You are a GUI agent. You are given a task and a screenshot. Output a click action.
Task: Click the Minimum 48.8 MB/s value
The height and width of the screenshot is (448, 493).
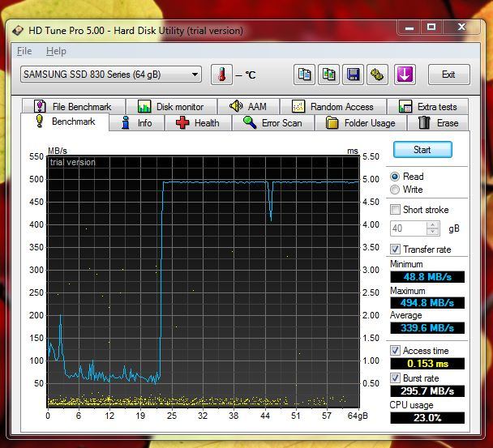[427, 277]
